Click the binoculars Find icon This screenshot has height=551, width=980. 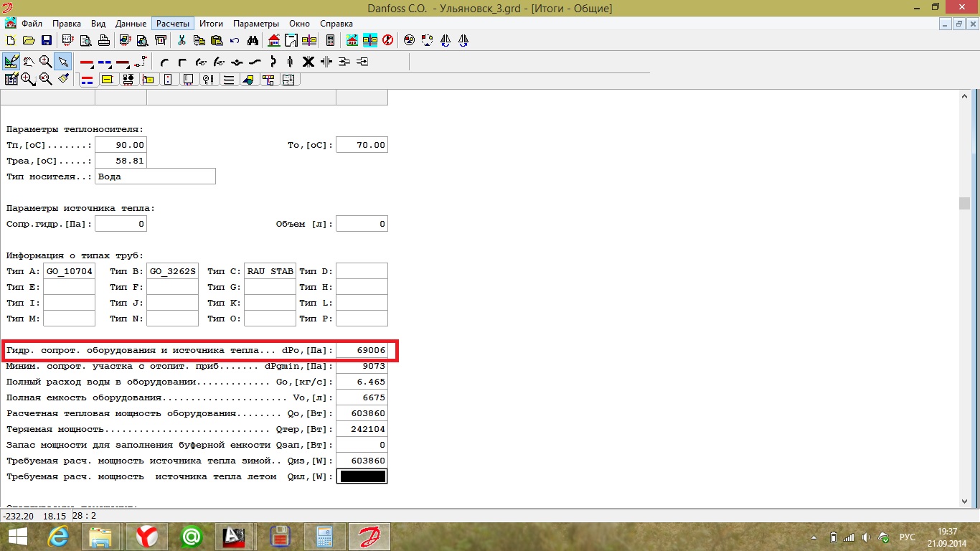[x=253, y=40]
